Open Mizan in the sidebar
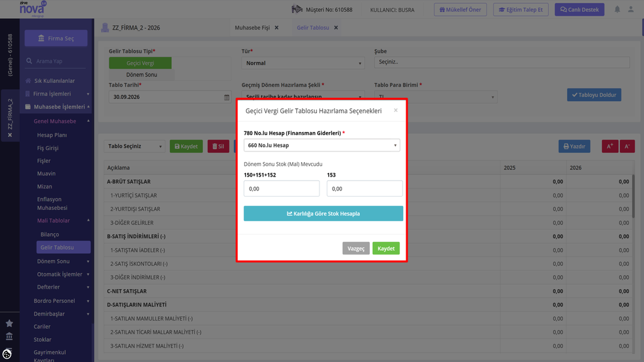Screen dimensions: 644x362 point(45,186)
